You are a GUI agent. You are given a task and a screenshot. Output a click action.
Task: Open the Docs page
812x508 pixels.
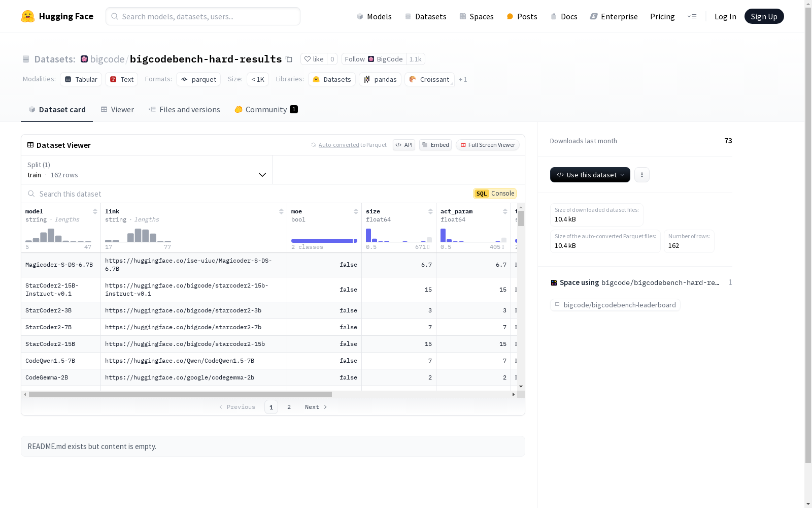click(564, 16)
